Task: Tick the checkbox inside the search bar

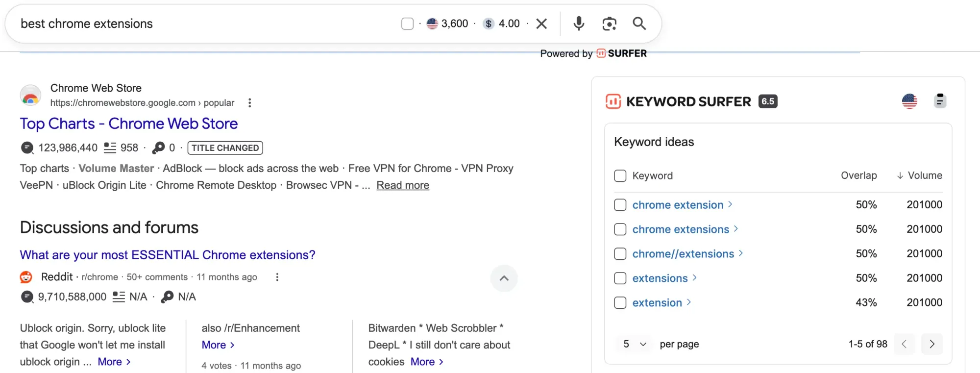Action: tap(407, 24)
